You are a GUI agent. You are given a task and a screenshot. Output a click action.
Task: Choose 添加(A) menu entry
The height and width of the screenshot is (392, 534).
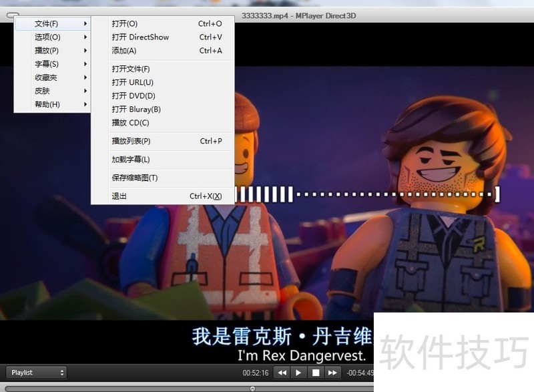tap(163, 51)
